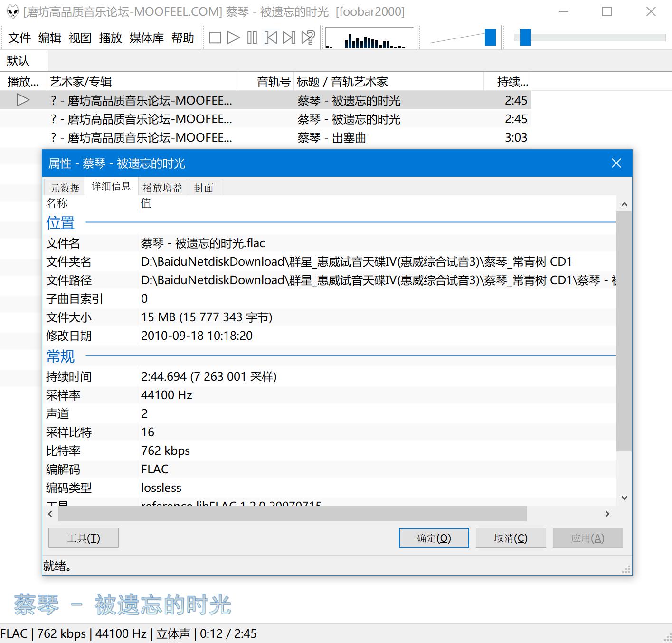Open the 播放 menu
The height and width of the screenshot is (643, 672).
point(110,38)
